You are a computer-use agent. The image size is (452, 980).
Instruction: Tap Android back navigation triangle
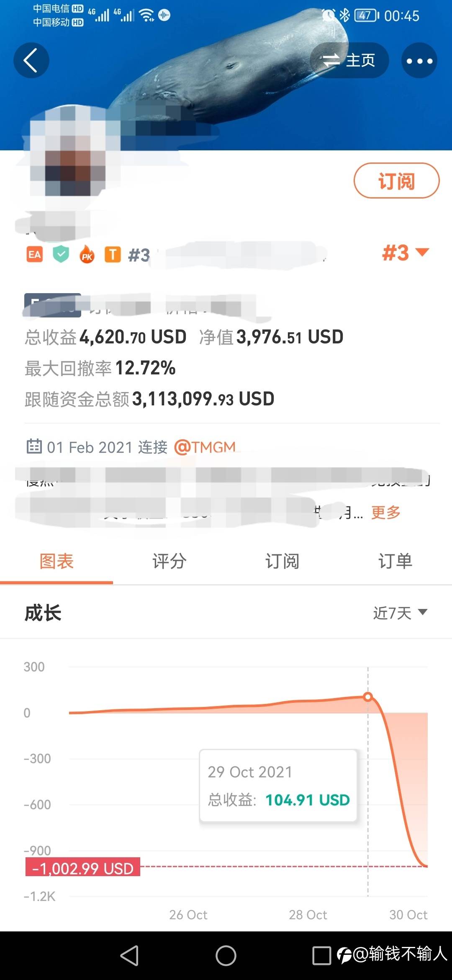129,956
